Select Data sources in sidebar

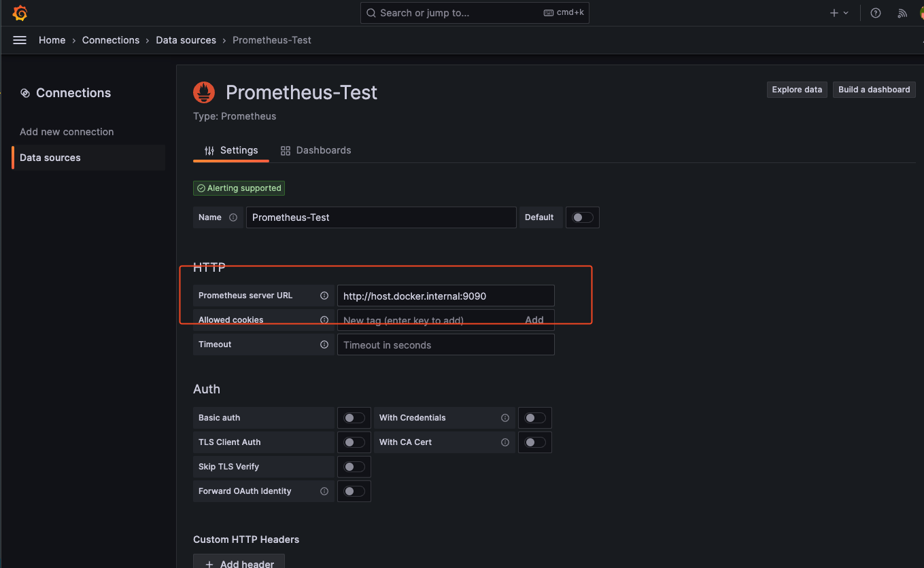[88, 158]
